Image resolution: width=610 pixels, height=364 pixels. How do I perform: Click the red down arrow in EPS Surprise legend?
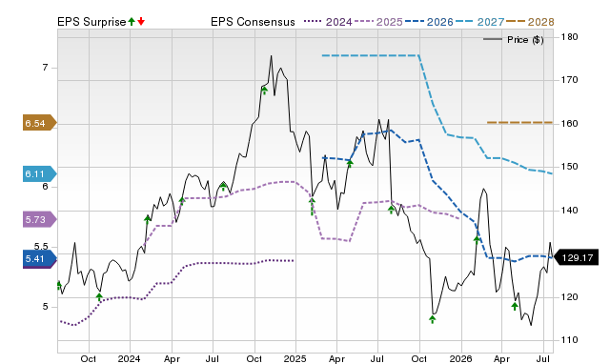pyautogui.click(x=141, y=22)
